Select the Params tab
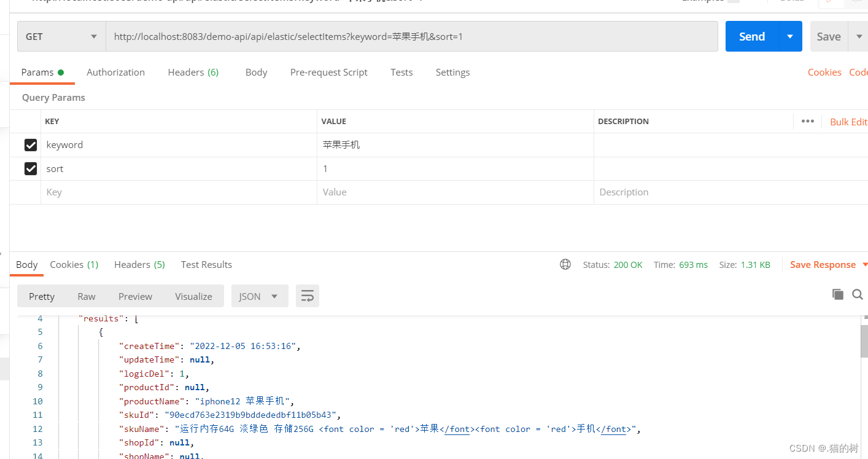 tap(42, 72)
